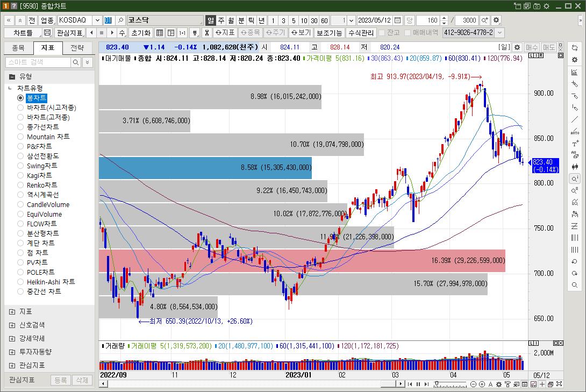Screen dimensions: 586x392
Task: Click the 스마트 검색 input field
Action: (x=38, y=62)
